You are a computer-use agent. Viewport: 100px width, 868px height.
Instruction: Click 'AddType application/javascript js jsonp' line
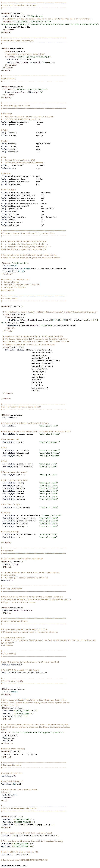[22, 122]
